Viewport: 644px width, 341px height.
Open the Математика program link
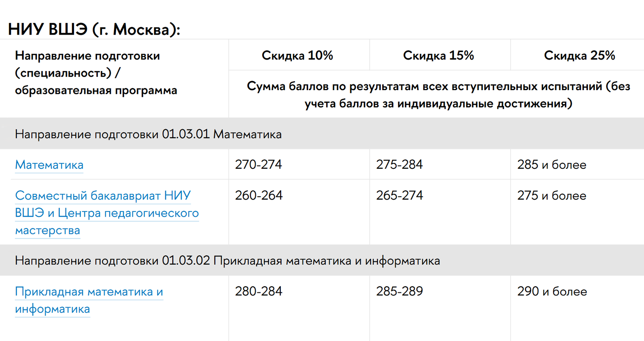click(49, 165)
